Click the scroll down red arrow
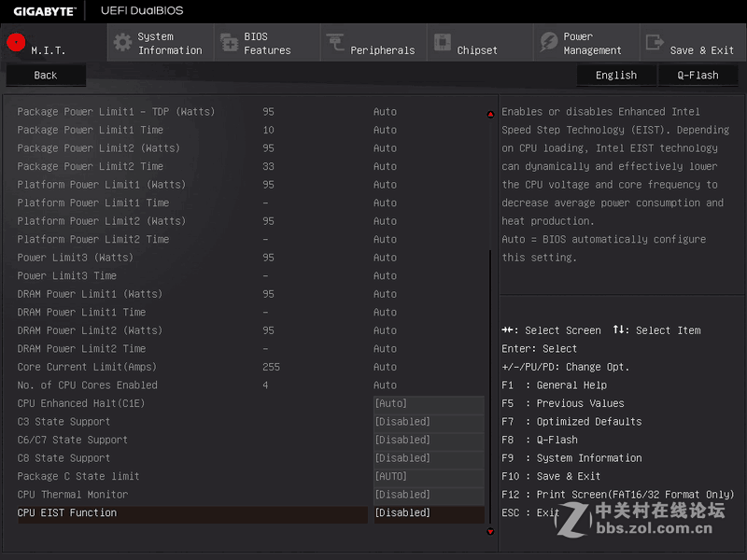This screenshot has width=747, height=560. click(490, 531)
